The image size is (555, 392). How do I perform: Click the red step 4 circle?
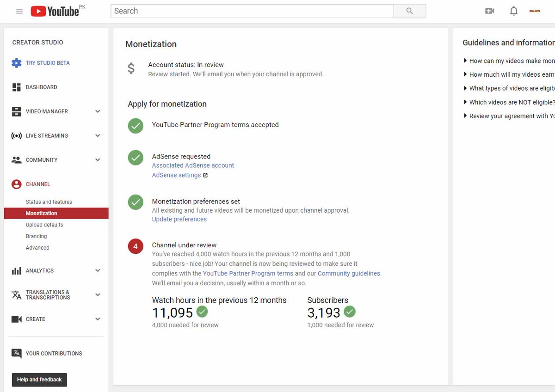(x=136, y=247)
